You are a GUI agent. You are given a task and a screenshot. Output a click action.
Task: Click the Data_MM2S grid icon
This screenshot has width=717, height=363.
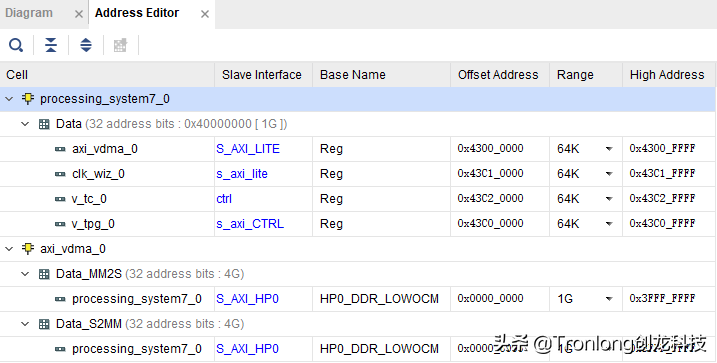click(44, 274)
